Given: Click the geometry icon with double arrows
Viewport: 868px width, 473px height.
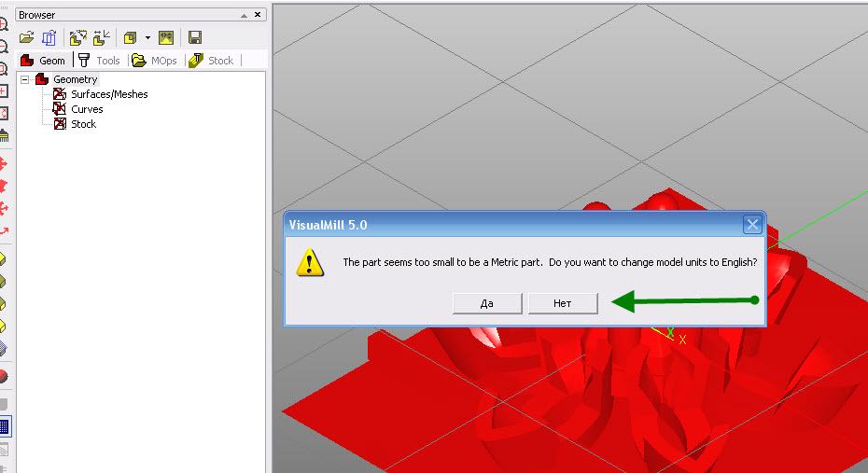Looking at the screenshot, I should [x=102, y=37].
